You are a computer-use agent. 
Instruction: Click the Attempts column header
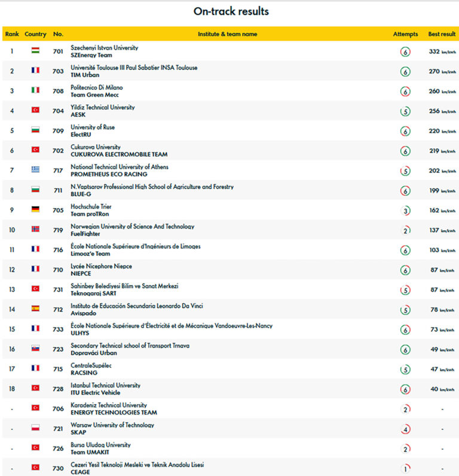[405, 34]
